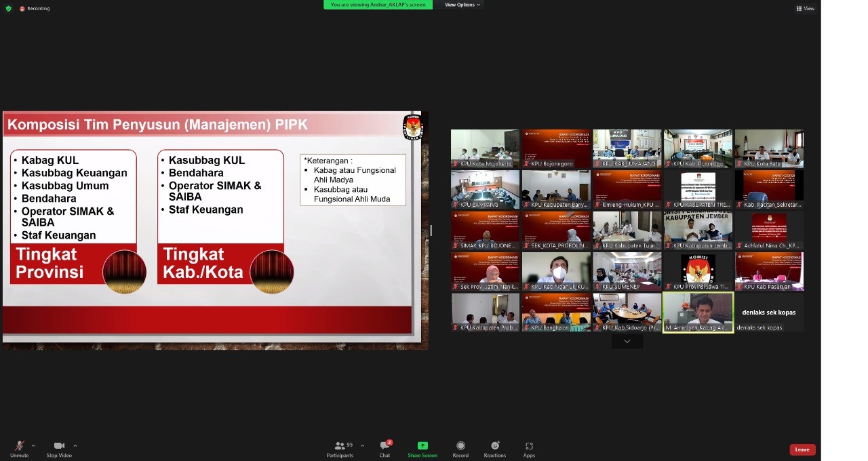Open the Chat panel
868x461 pixels.
tap(384, 448)
